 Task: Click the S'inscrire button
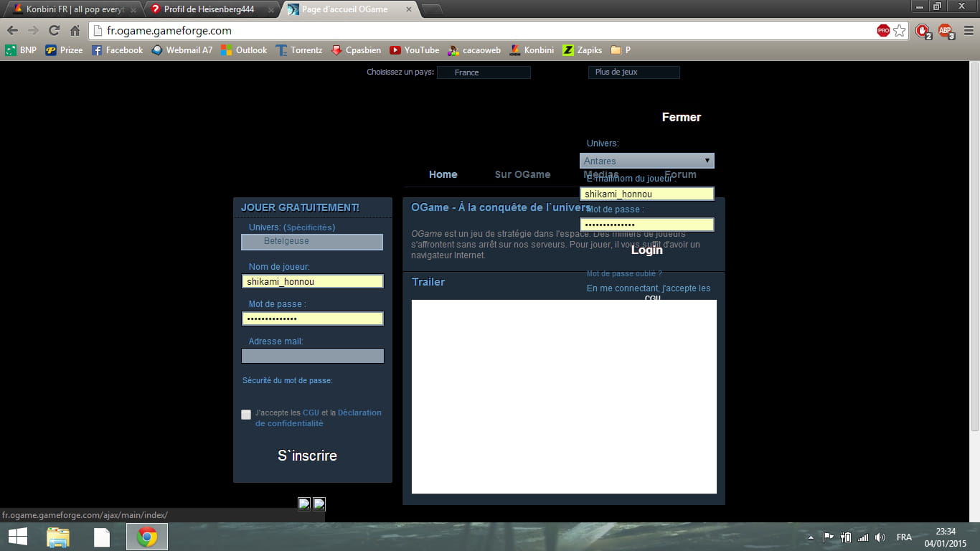coord(307,456)
